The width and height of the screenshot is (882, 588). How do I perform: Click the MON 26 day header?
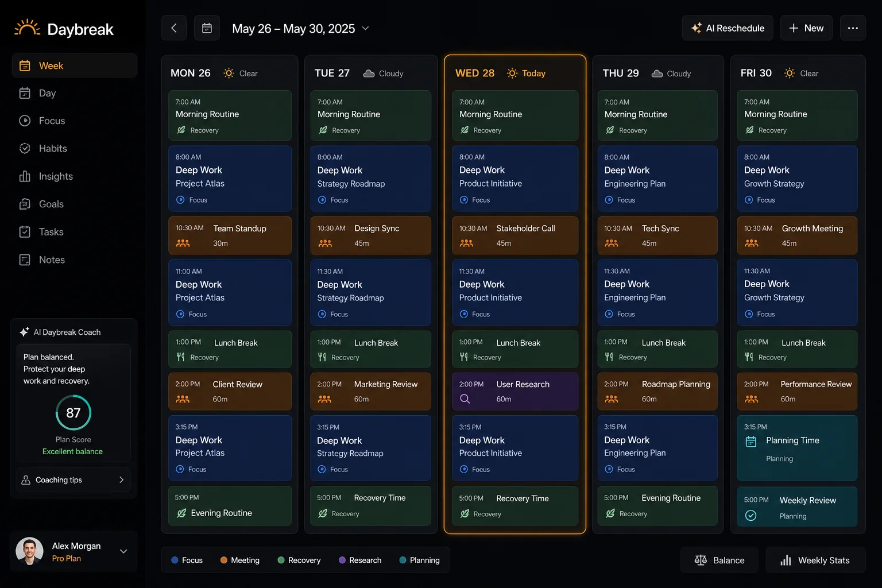point(191,73)
